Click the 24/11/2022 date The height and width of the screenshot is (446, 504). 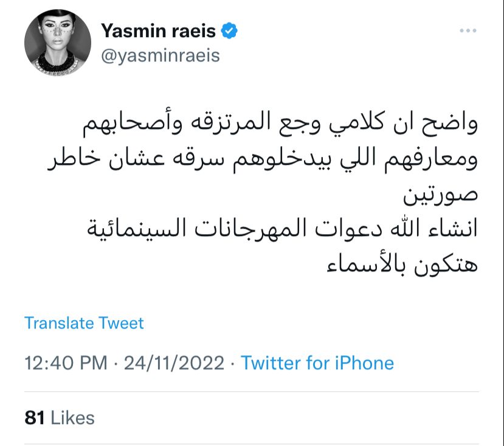coord(174,363)
